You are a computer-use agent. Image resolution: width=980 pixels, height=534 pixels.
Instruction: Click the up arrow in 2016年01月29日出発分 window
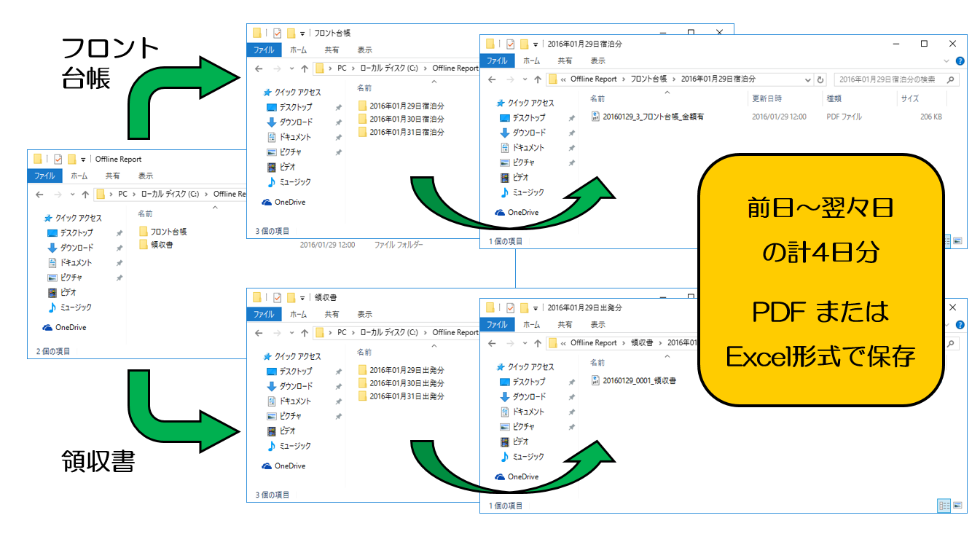tap(537, 343)
